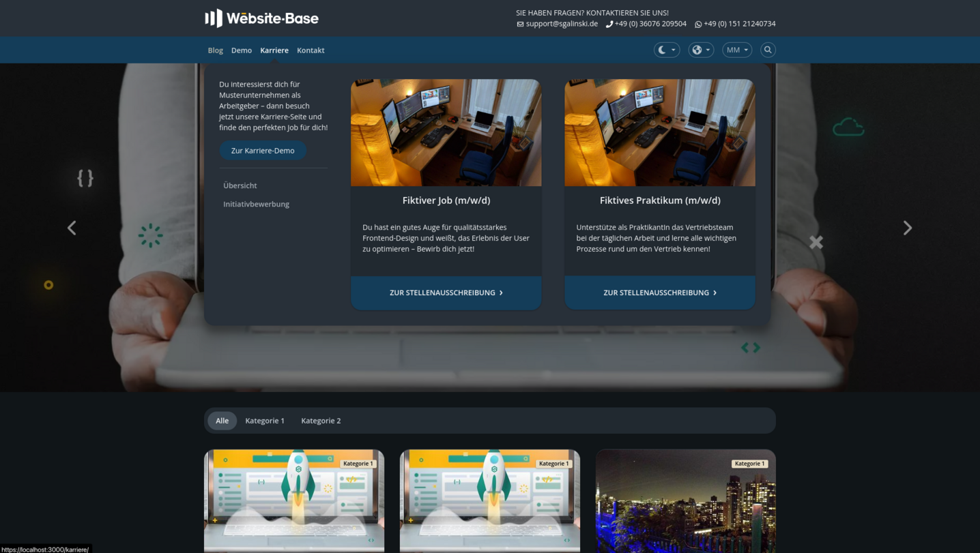Click the right carousel arrow
Image resolution: width=980 pixels, height=553 pixels.
click(908, 228)
